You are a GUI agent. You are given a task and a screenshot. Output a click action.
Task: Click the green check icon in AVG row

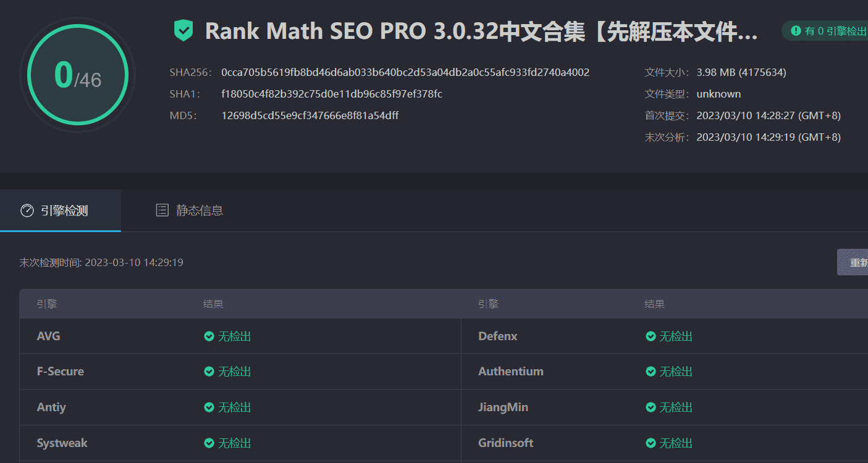click(209, 336)
